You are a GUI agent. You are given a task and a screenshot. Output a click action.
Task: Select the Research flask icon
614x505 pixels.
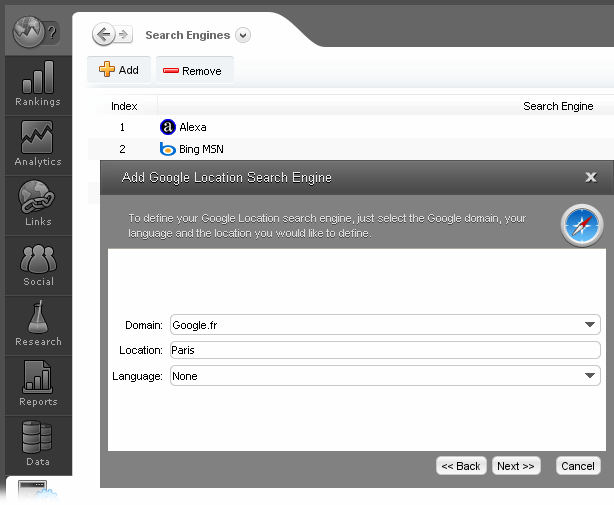pyautogui.click(x=37, y=325)
